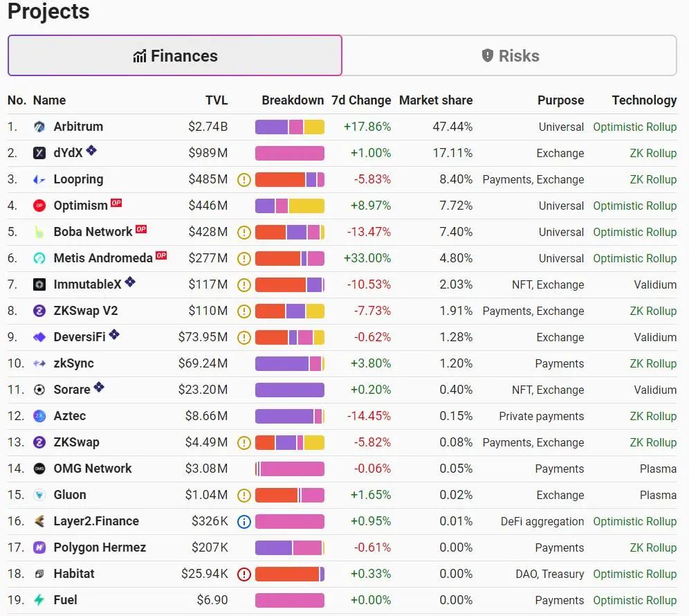Click the warning icon in Boba Network row

[x=244, y=232]
